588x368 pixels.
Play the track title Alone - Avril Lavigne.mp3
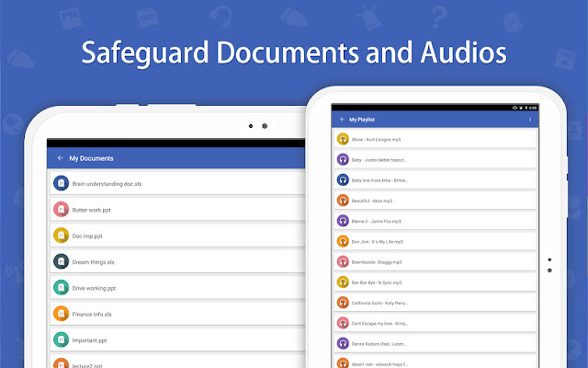376,139
